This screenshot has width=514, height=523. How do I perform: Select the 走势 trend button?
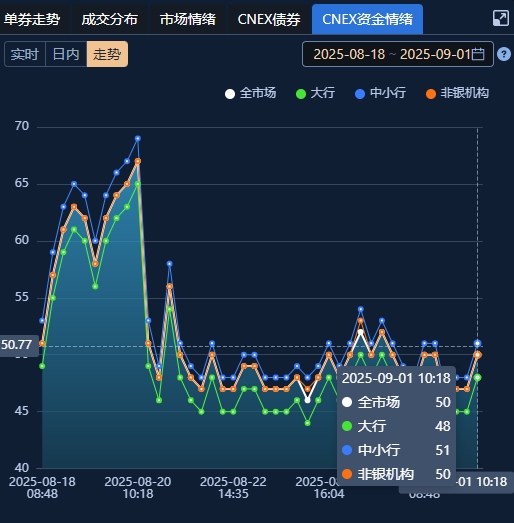coord(107,54)
